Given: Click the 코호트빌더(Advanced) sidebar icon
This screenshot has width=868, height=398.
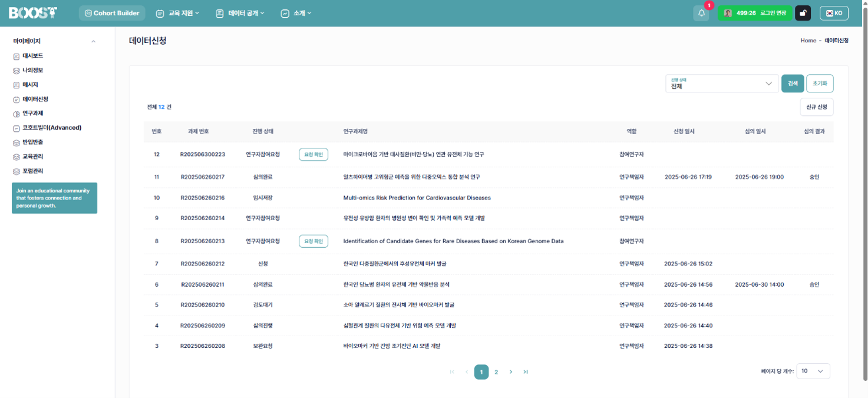Looking at the screenshot, I should point(16,128).
